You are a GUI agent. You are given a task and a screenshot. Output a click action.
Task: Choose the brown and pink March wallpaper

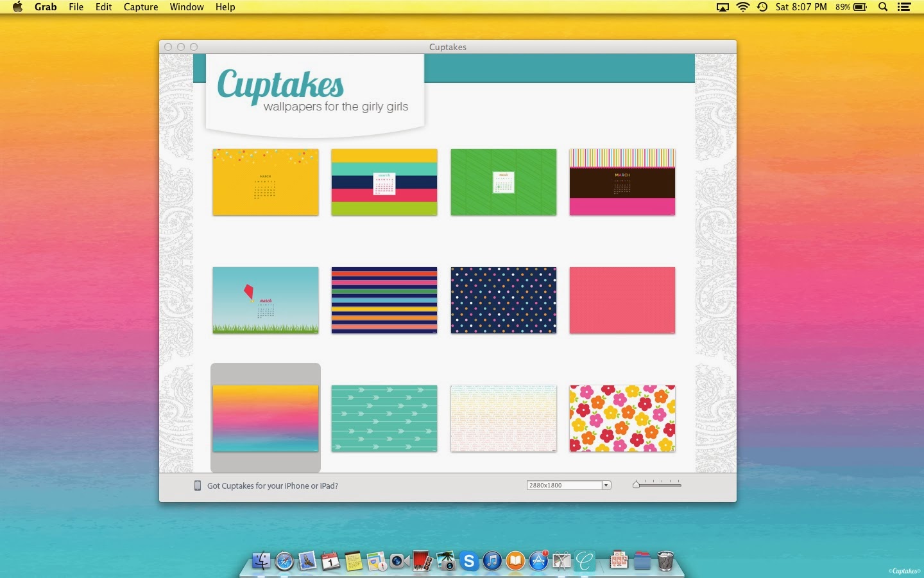point(622,182)
